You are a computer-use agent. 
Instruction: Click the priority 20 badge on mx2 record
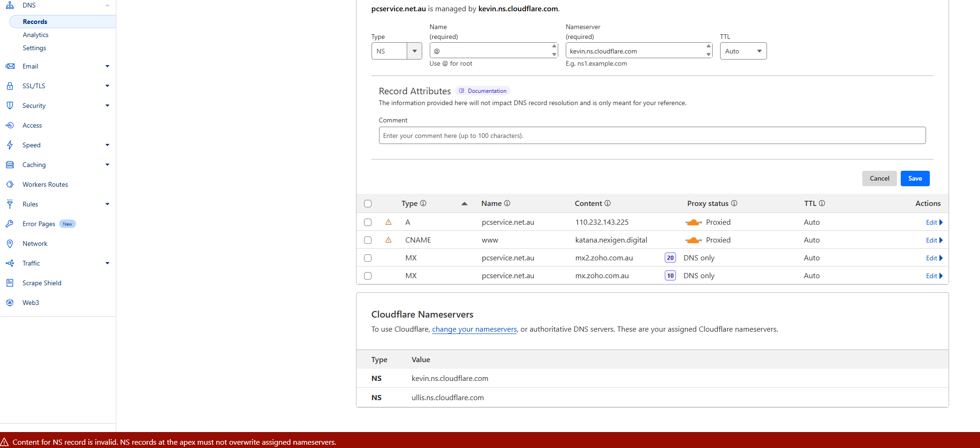[670, 258]
